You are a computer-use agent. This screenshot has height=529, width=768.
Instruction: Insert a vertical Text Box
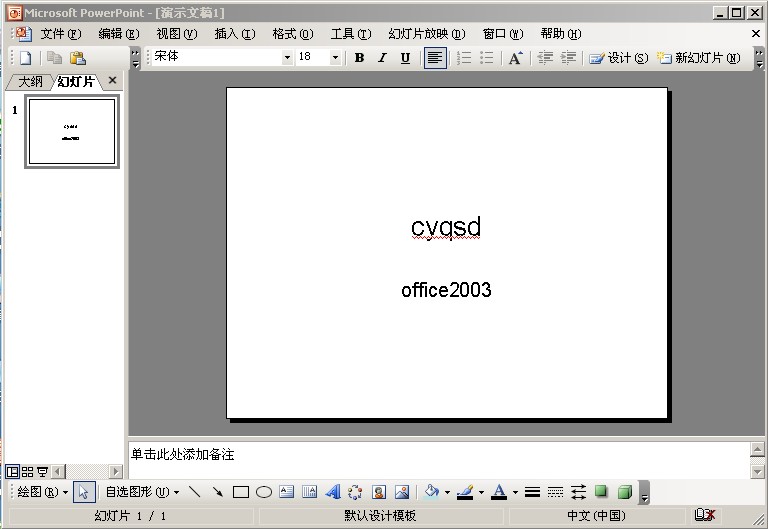pos(310,492)
